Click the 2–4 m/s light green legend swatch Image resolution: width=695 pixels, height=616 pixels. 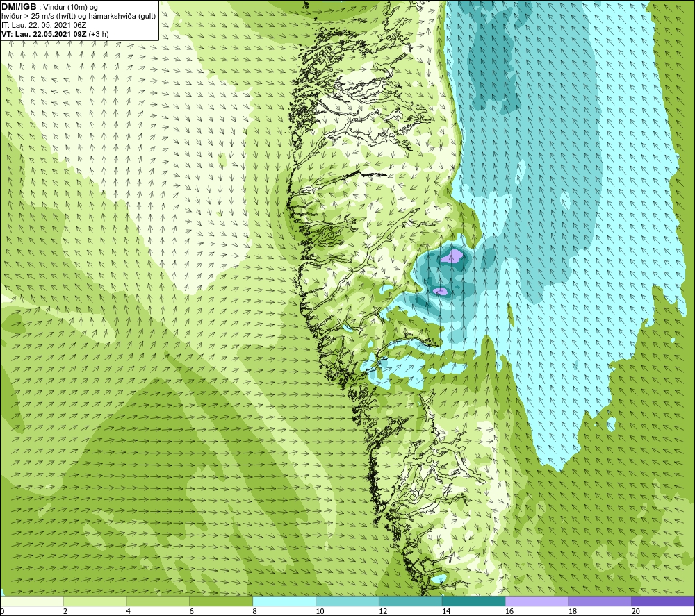point(95,601)
